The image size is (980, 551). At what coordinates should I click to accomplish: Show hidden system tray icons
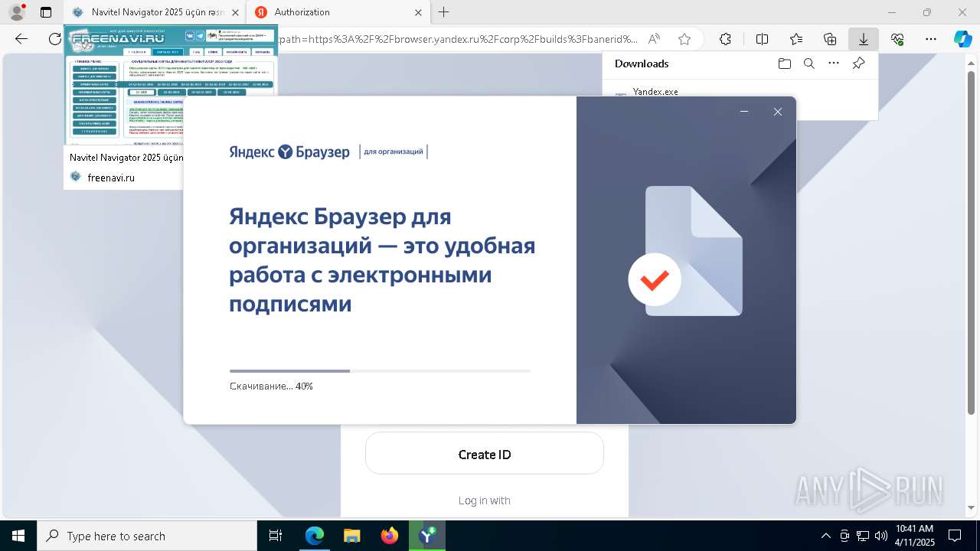click(825, 536)
